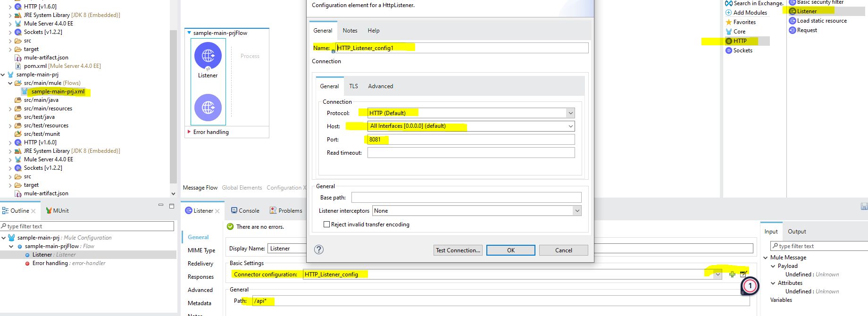
Task: Open pom.xml [Mule Server 4.4.0 EE]
Action: 62,66
